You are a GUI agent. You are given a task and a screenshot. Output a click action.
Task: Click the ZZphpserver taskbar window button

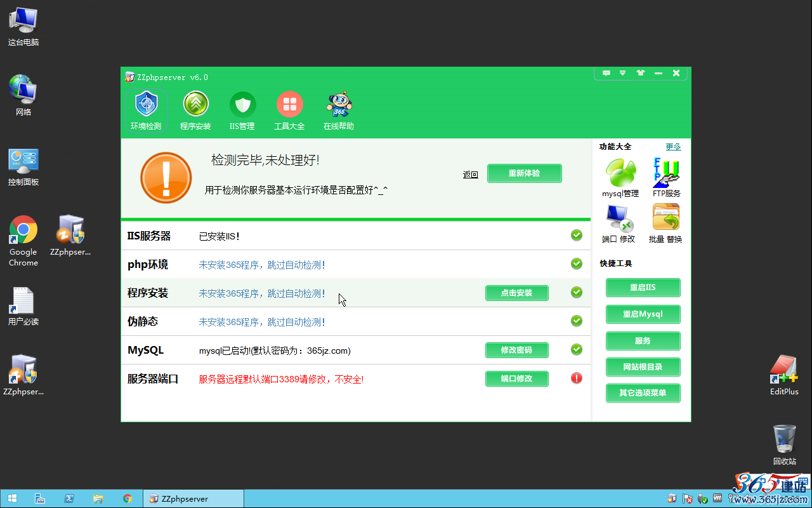(x=193, y=498)
